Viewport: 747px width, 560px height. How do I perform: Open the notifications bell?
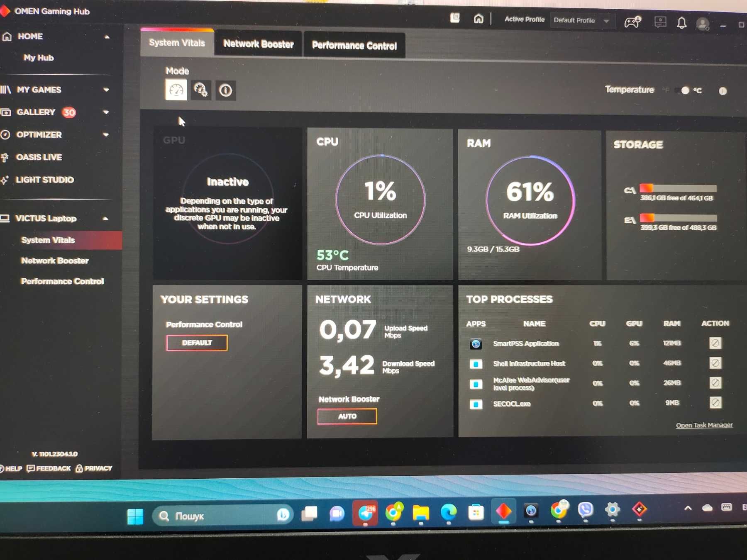681,23
